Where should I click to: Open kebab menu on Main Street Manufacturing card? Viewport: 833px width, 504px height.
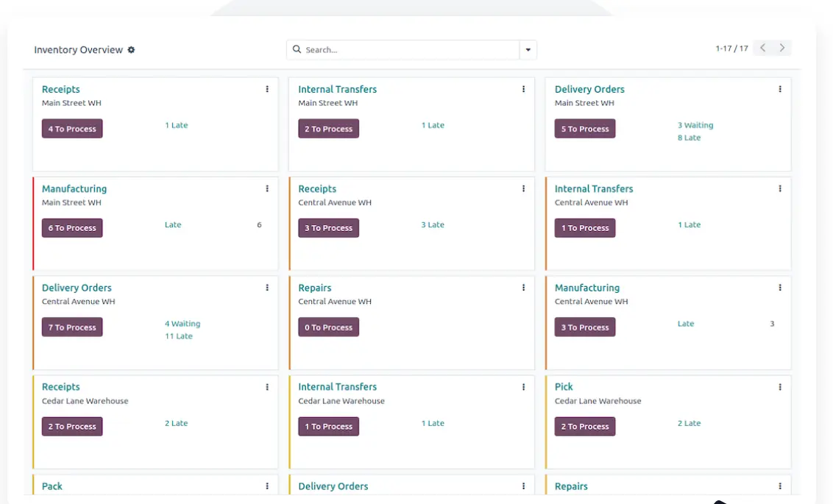coord(267,188)
